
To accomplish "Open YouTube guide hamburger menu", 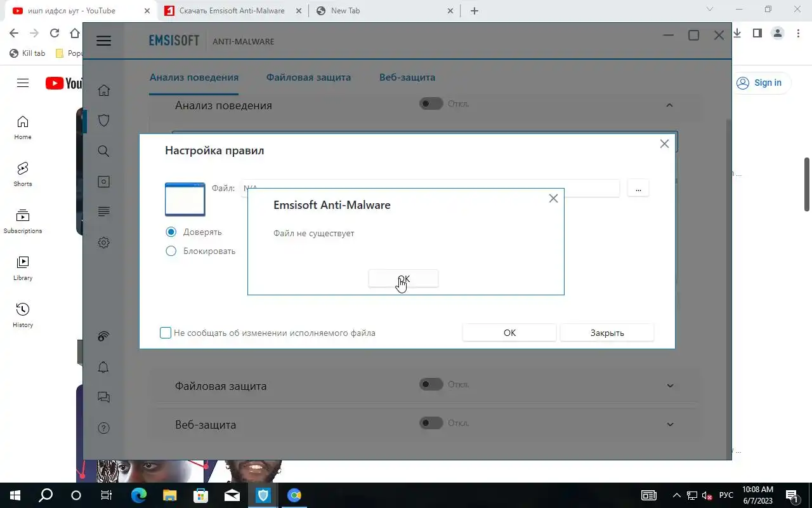I will point(23,83).
